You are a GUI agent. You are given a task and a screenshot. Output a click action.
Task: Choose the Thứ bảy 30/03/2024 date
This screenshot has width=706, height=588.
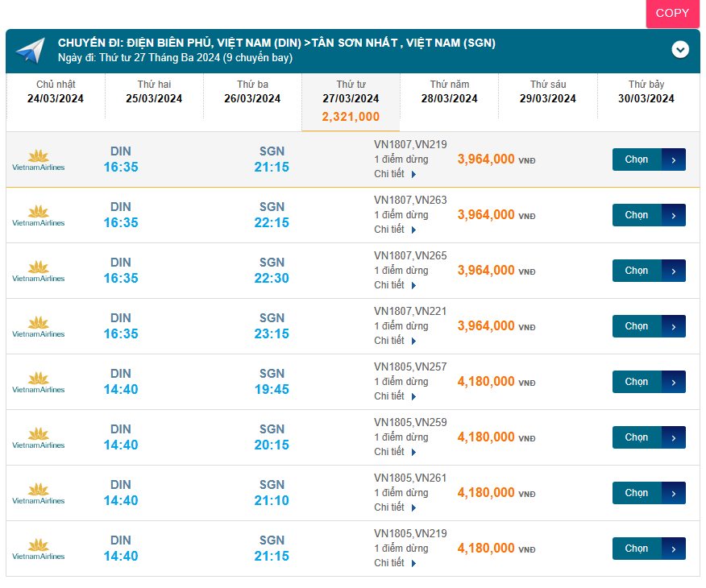[646, 92]
